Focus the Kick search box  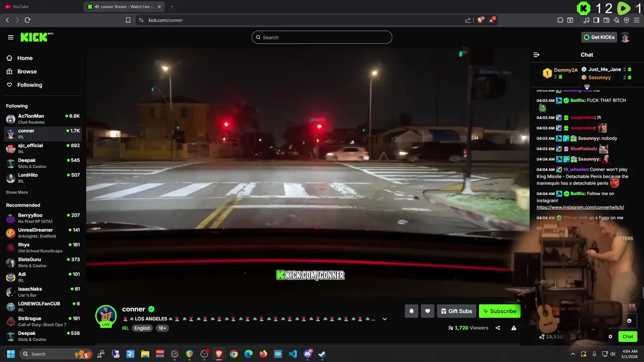[x=322, y=37]
